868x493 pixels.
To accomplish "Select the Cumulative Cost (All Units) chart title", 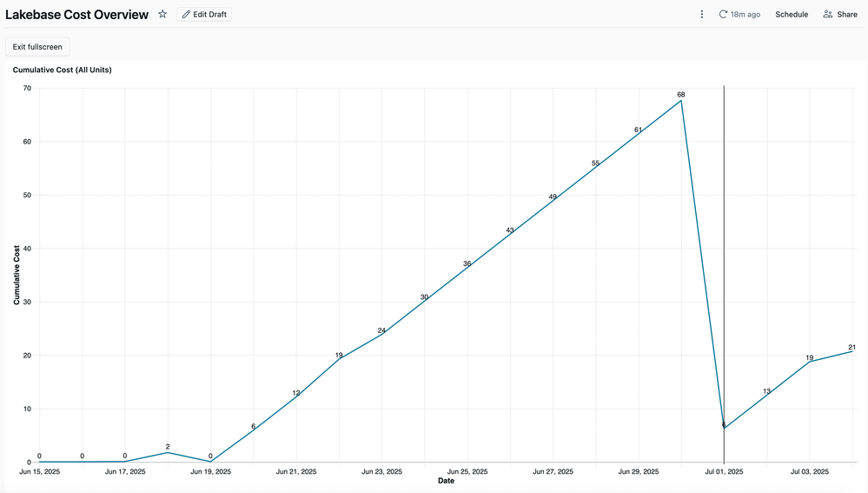I will (x=62, y=70).
